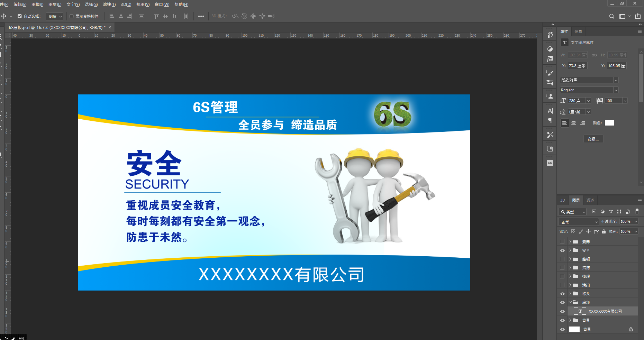Image resolution: width=644 pixels, height=340 pixels.
Task: Uncheck the 自动选择 checkbox
Action: coord(20,16)
